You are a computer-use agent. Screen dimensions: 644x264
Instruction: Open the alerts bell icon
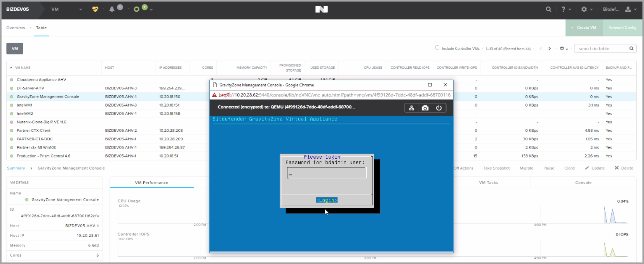[112, 9]
